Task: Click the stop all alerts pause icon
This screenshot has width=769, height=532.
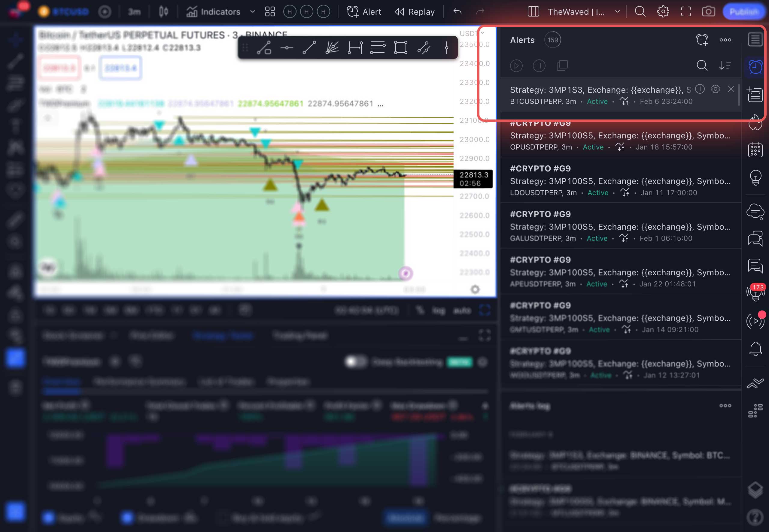Action: 539,66
